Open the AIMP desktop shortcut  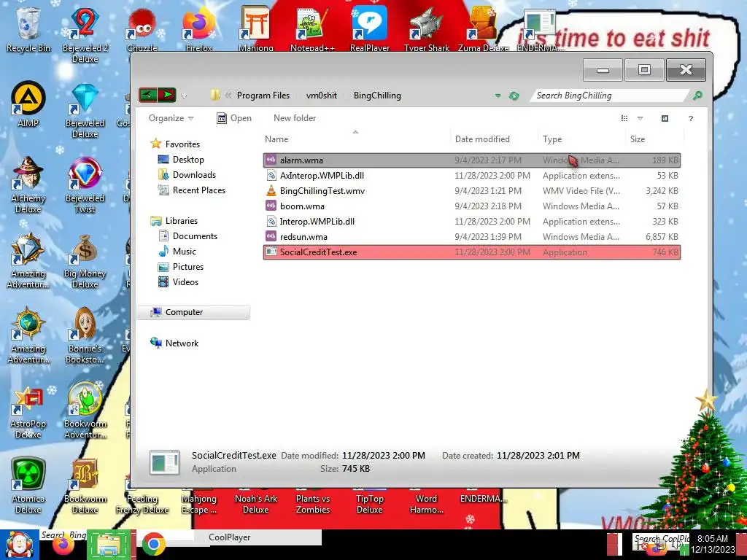(28, 105)
